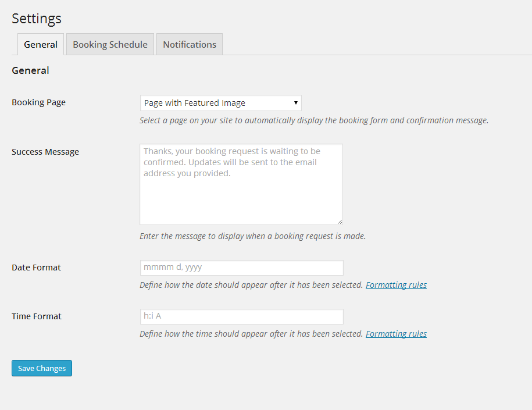
Task: Switch to the Booking Schedule tab
Action: [110, 44]
